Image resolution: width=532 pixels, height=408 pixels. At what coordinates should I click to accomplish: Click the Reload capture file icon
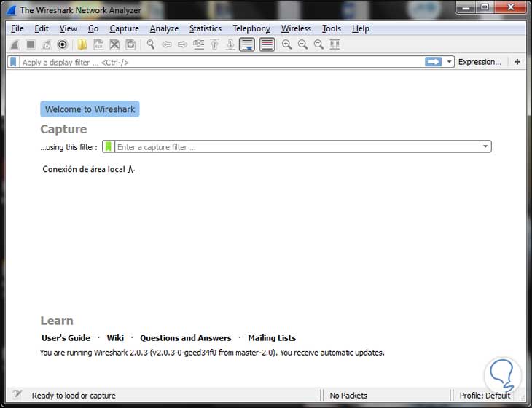(130, 44)
